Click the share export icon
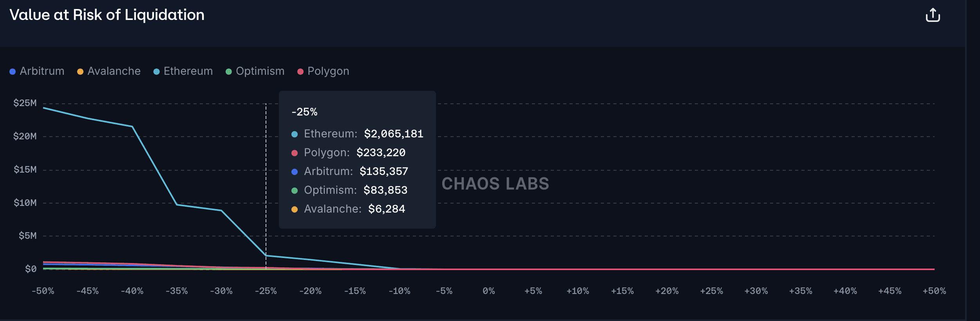 click(933, 15)
